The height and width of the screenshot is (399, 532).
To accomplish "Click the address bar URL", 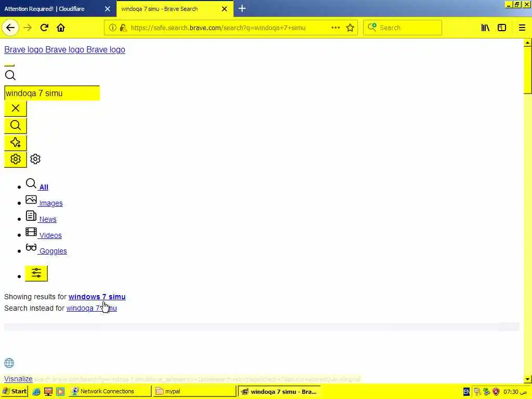I will click(x=218, y=28).
